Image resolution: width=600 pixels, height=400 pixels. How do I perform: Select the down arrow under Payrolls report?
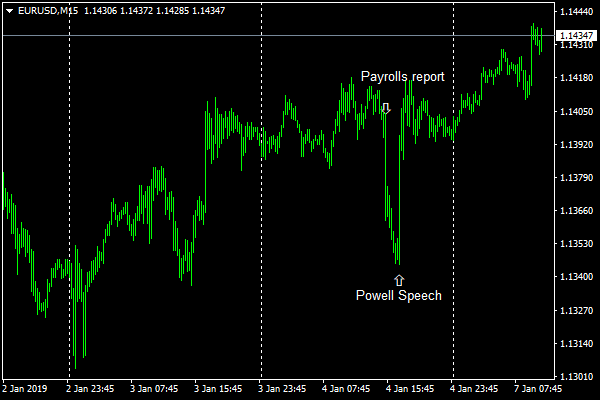pos(386,108)
